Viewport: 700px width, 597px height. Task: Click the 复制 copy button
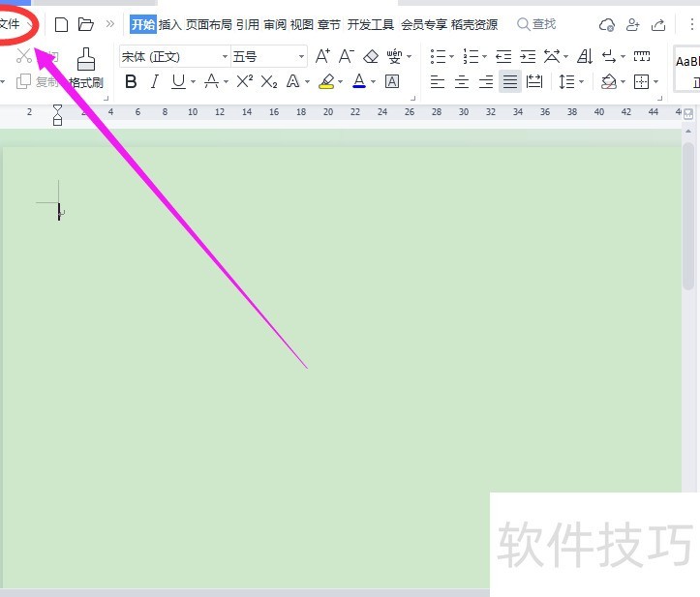point(37,81)
